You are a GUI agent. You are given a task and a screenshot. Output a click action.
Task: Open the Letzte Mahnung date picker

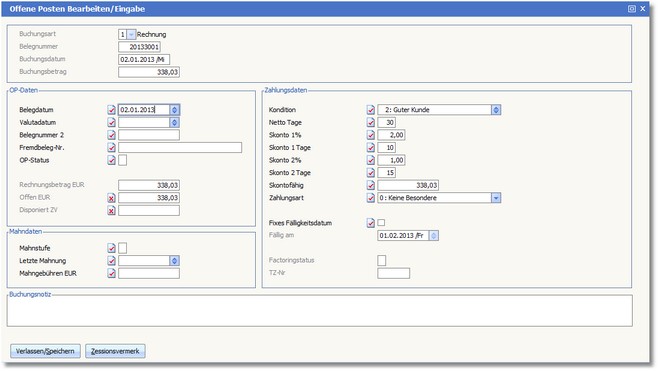coord(175,261)
